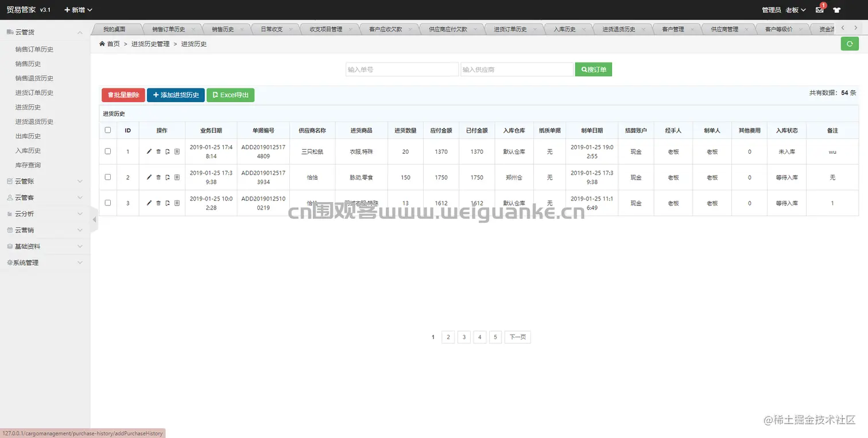This screenshot has height=438, width=868.
Task: Click the 添加进货历史 button
Action: coord(176,95)
